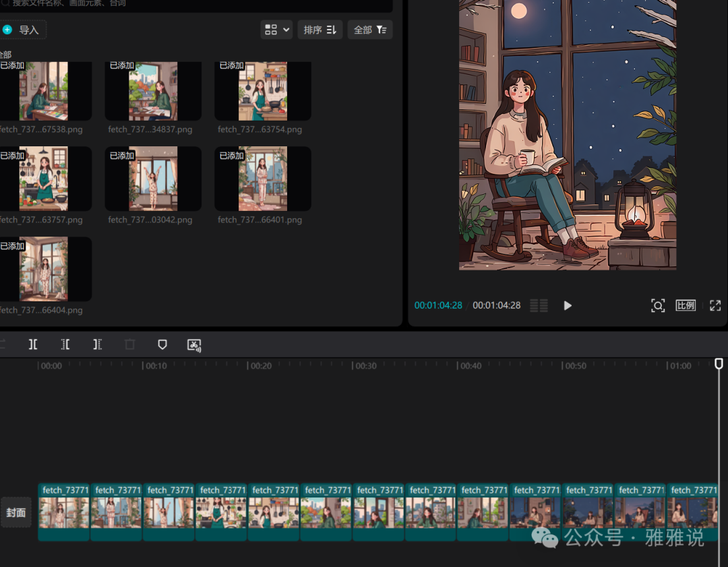Select thumbnail fetch_737...03042.png
Viewport: 728px width, 567px height.
click(153, 178)
